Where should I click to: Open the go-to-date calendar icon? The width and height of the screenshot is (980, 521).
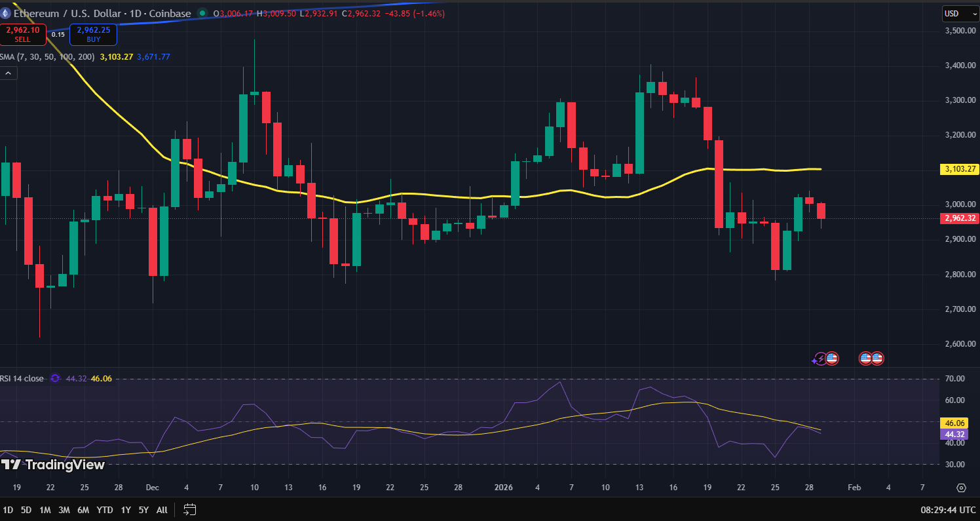coord(190,509)
